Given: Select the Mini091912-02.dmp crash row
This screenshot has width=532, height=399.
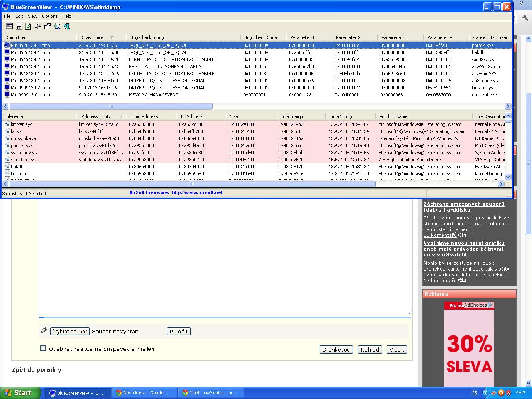Looking at the screenshot, I should coord(257,59).
